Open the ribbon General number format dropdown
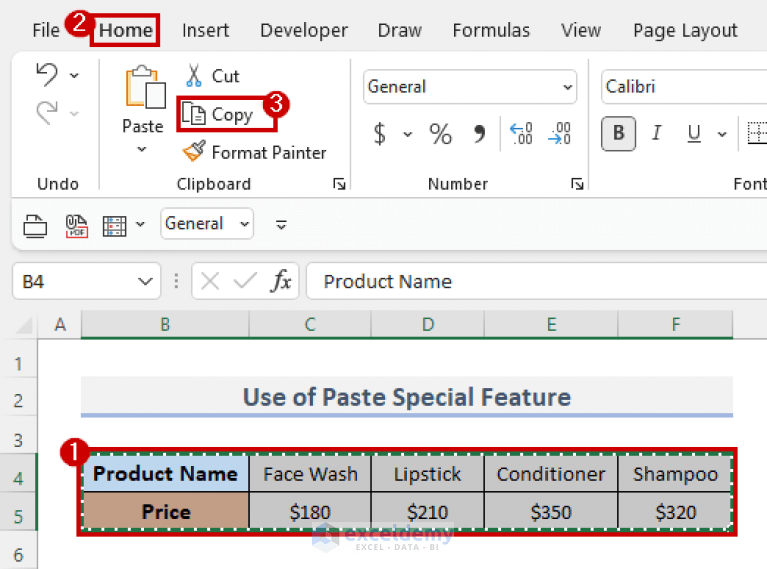This screenshot has width=767, height=569. tap(470, 87)
